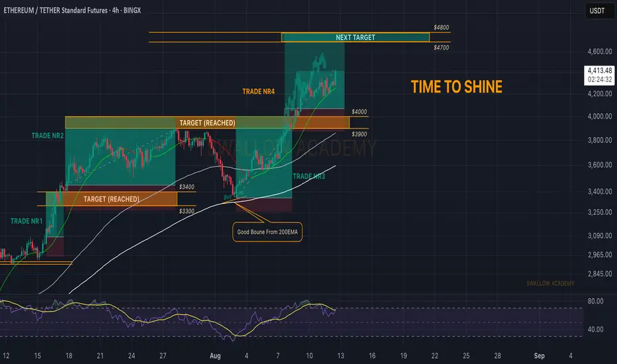This screenshot has height=364, width=617.
Task: Click the 3,600.00 price axis label
Action: tap(600, 165)
